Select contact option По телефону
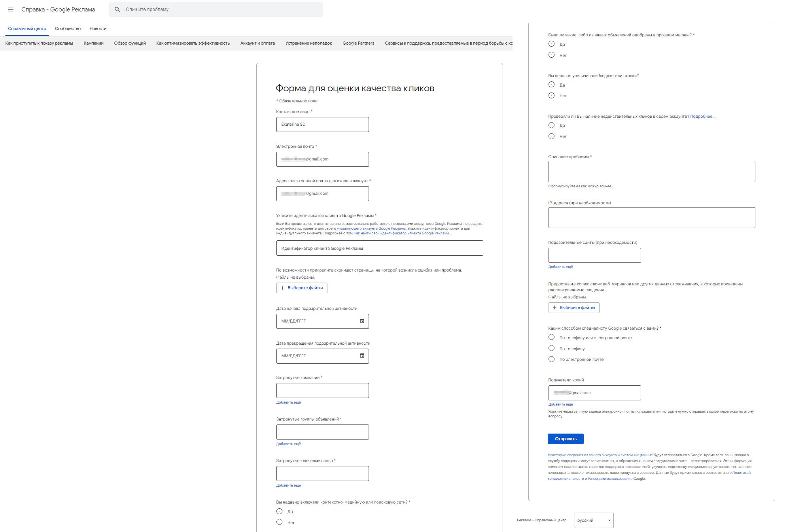Viewport: 787px width, 532px height. (552, 348)
